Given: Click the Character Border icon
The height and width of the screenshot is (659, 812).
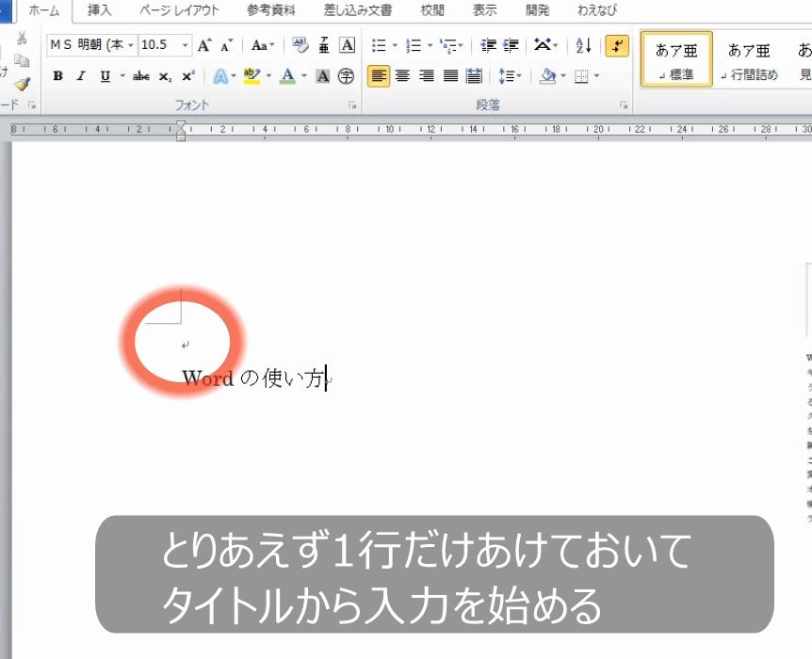Looking at the screenshot, I should point(347,45).
